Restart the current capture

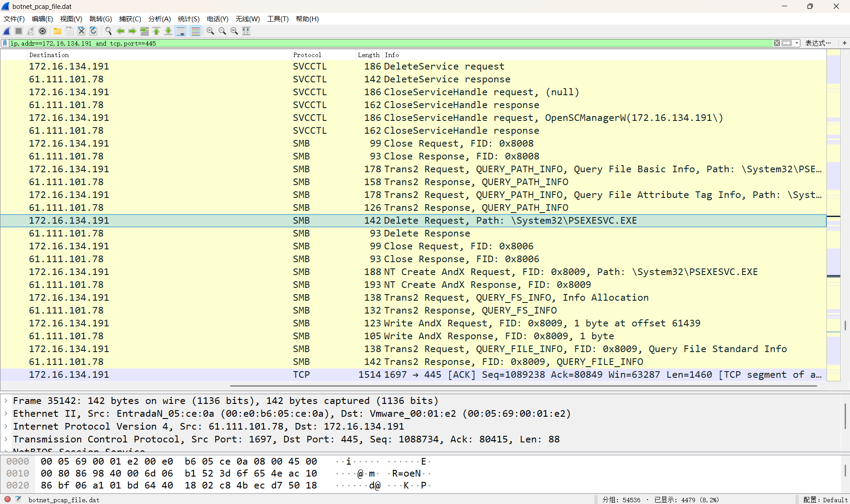(x=31, y=31)
